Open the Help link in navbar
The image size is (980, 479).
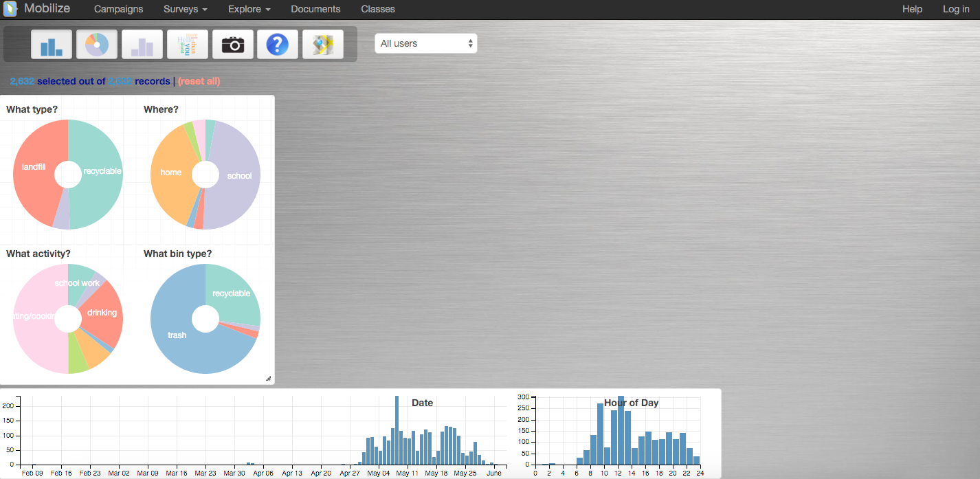pyautogui.click(x=912, y=10)
